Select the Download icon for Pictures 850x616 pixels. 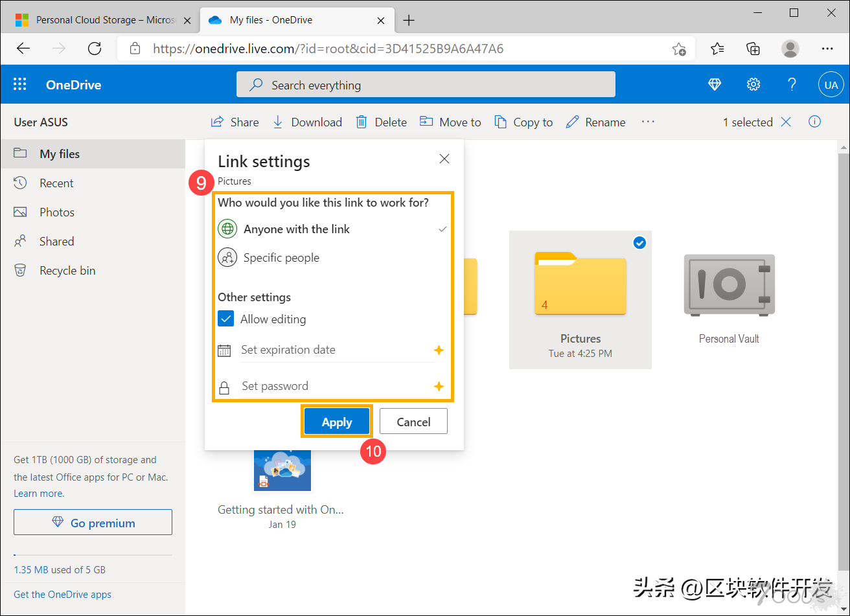click(x=307, y=122)
